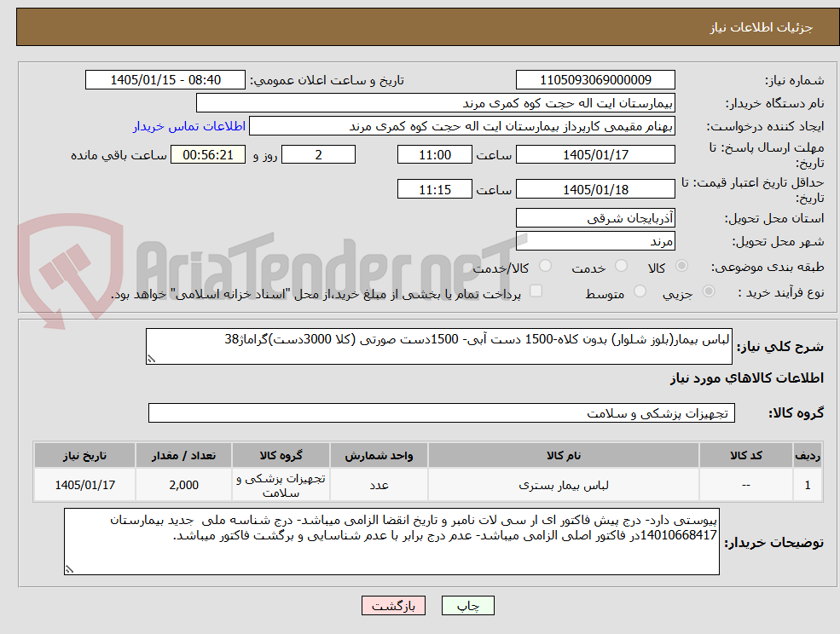Select the خدمت radio button
Viewport: 840px width, 634px height.
tap(621, 266)
